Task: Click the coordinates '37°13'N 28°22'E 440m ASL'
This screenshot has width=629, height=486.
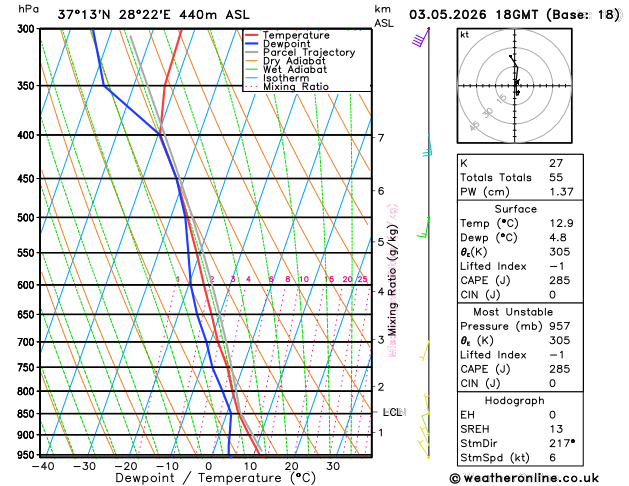Action: click(154, 15)
